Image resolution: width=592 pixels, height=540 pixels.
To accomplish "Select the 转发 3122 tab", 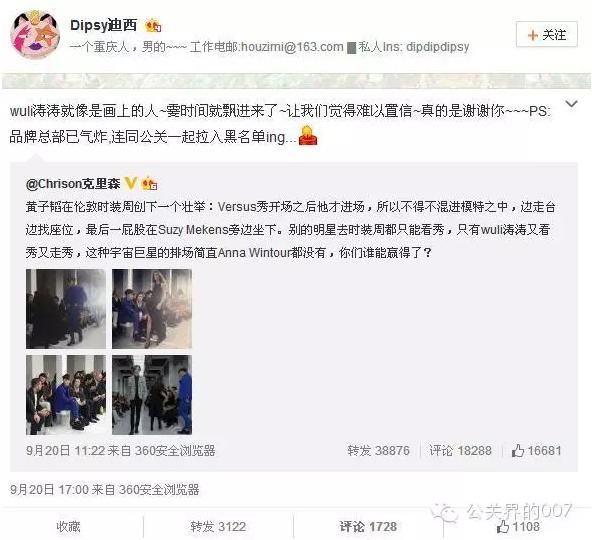I will click(218, 526).
